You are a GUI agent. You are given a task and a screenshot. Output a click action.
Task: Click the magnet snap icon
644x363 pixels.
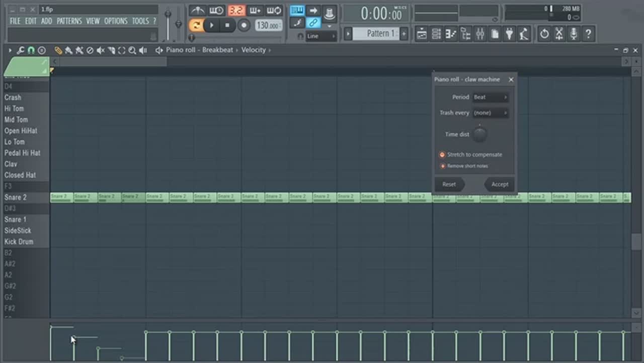click(x=31, y=50)
